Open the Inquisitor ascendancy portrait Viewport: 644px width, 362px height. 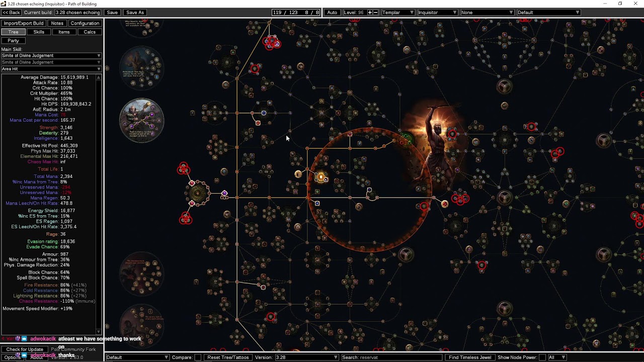pyautogui.click(x=141, y=121)
